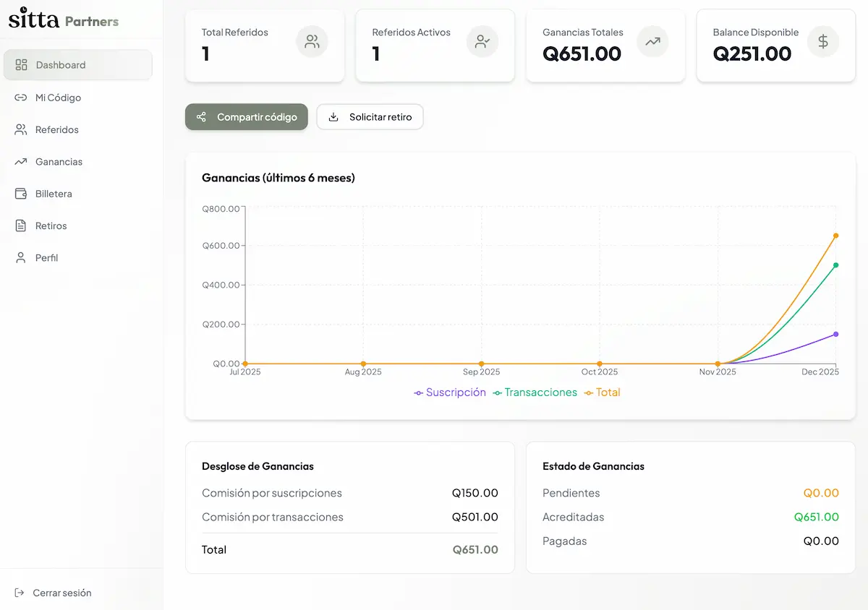Click the link icon beside Mi Código
The height and width of the screenshot is (610, 868).
click(x=21, y=98)
